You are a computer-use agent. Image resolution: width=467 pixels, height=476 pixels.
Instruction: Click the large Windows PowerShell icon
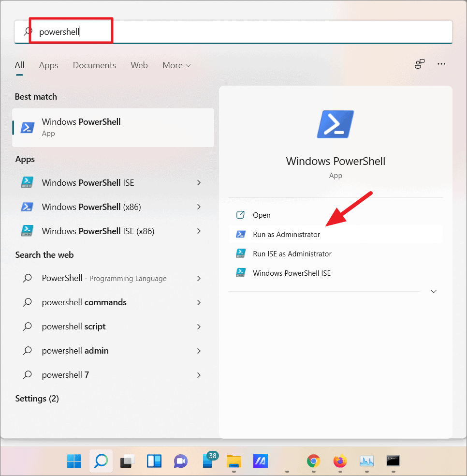(x=336, y=124)
